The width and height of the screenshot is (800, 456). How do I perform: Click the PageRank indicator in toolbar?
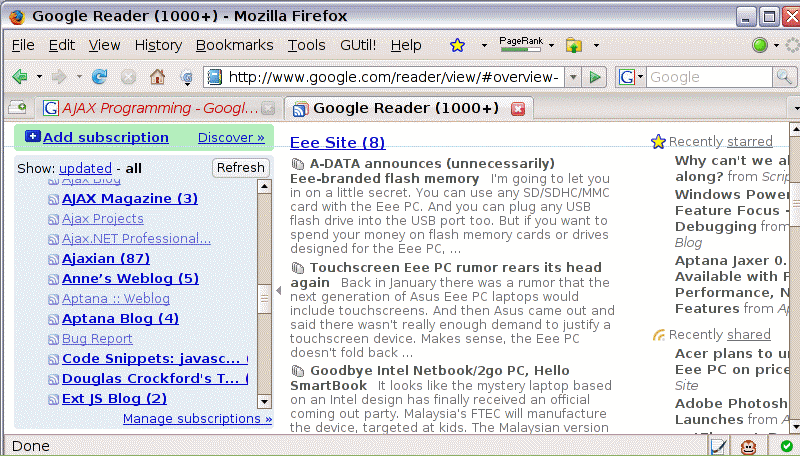[521, 44]
